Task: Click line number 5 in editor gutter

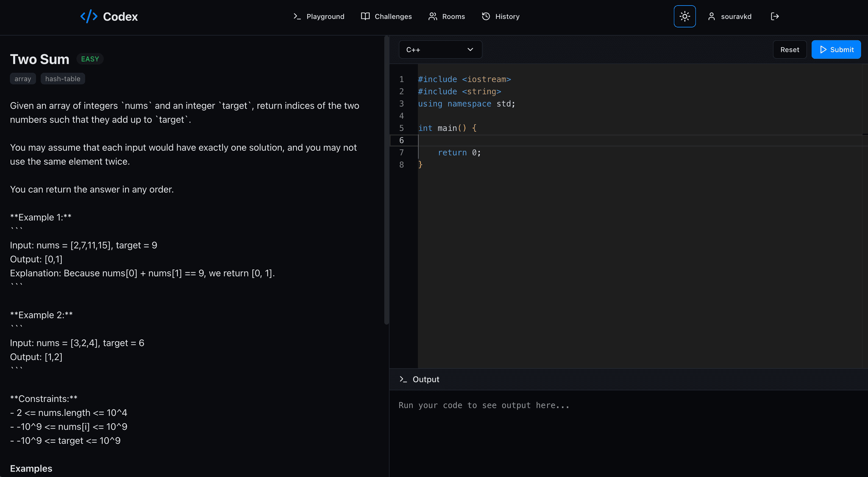Action: point(401,128)
